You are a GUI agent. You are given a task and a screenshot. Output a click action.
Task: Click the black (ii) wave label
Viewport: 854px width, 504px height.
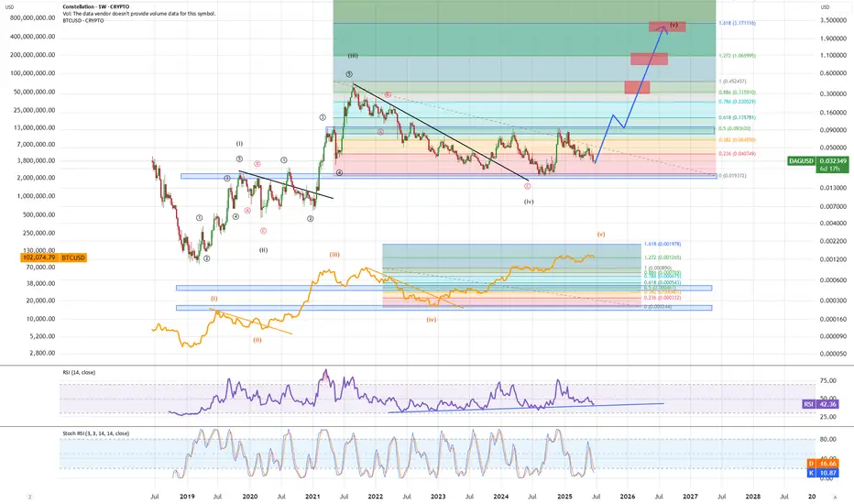point(263,250)
